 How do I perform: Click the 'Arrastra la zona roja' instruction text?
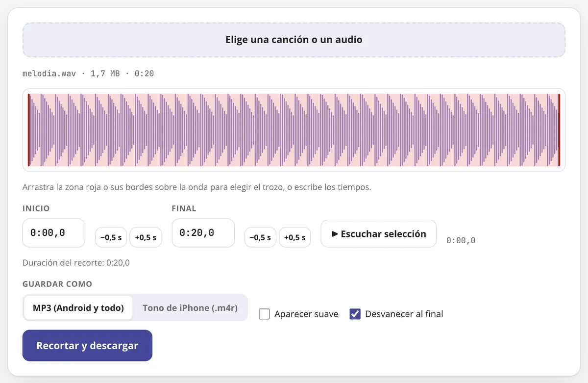197,187
